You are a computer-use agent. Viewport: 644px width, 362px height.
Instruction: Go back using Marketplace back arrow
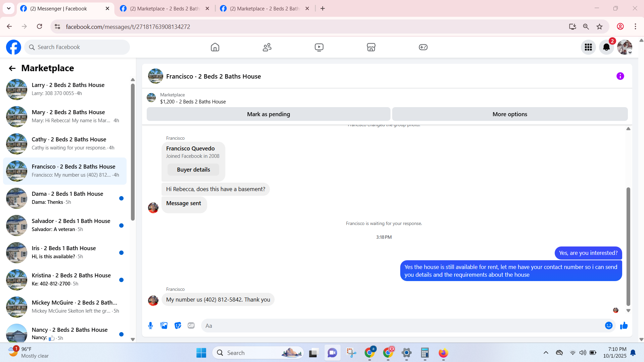12,69
